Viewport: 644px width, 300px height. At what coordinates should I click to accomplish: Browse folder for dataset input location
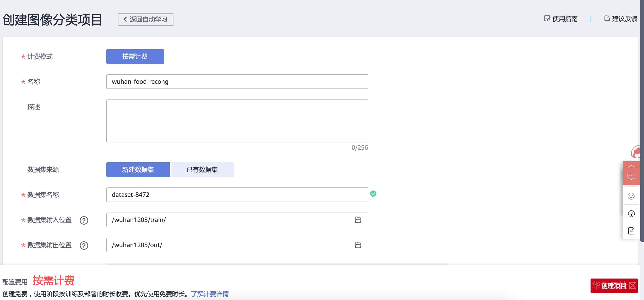tap(358, 220)
